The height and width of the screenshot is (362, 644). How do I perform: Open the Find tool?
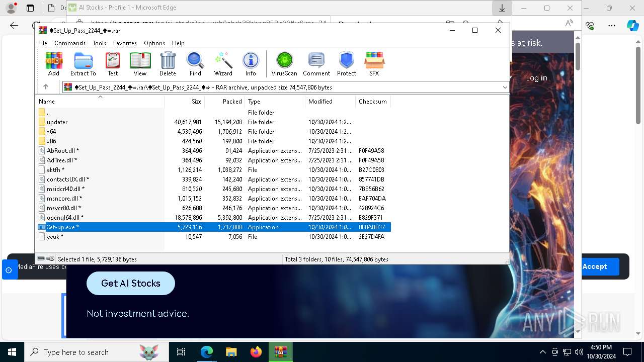click(x=195, y=64)
